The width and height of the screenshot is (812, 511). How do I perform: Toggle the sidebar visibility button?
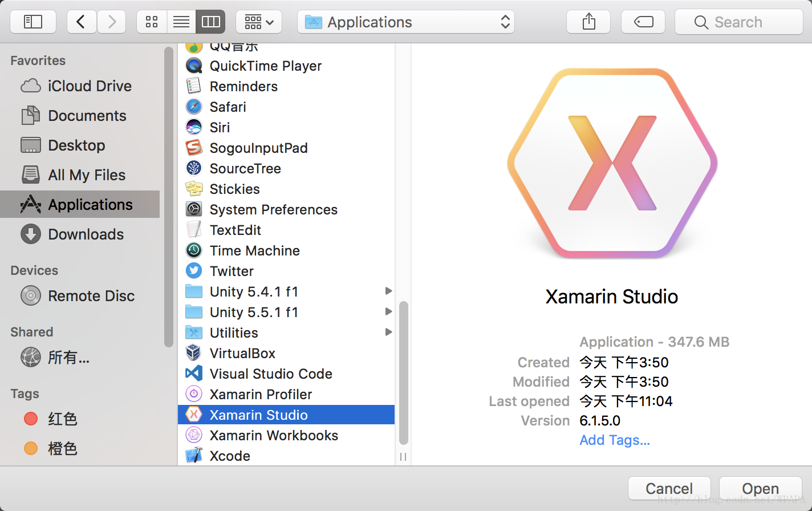click(x=33, y=22)
